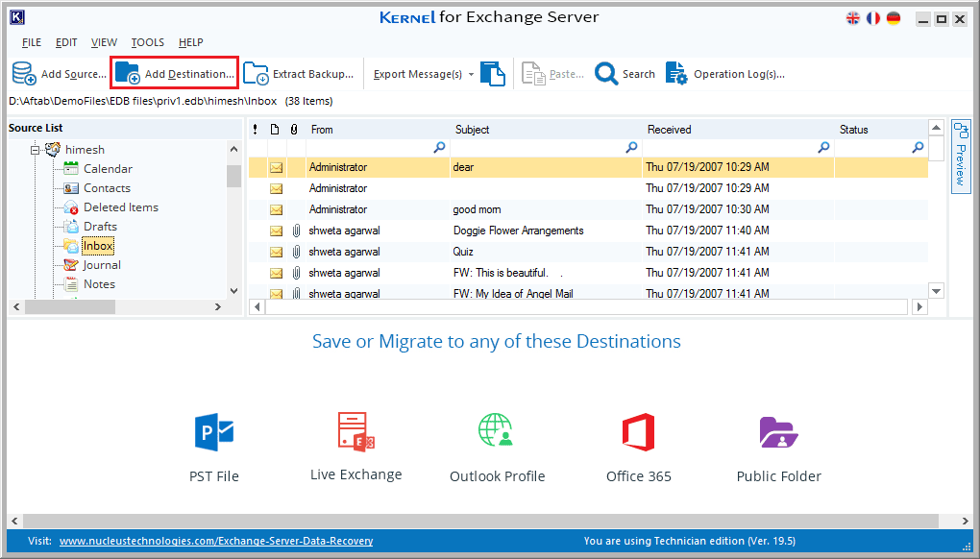Click the Status column filter search icon
980x559 pixels.
918,147
